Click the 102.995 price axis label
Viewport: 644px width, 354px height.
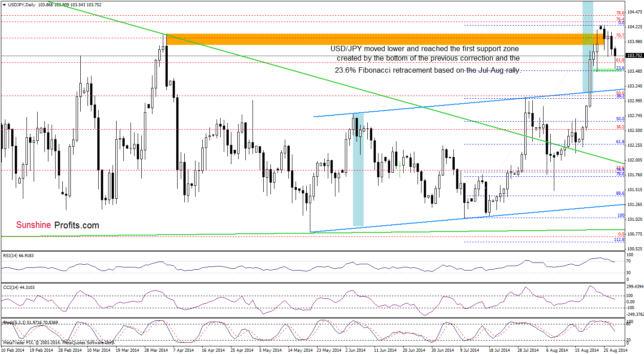pyautogui.click(x=634, y=101)
